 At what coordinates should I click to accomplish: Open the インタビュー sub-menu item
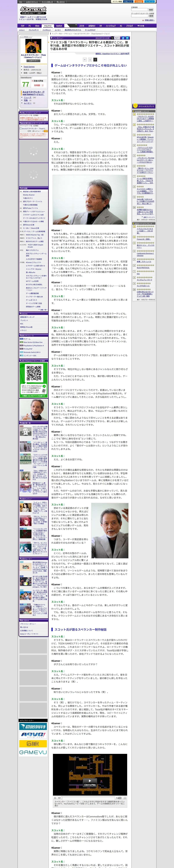(x=47, y=30)
